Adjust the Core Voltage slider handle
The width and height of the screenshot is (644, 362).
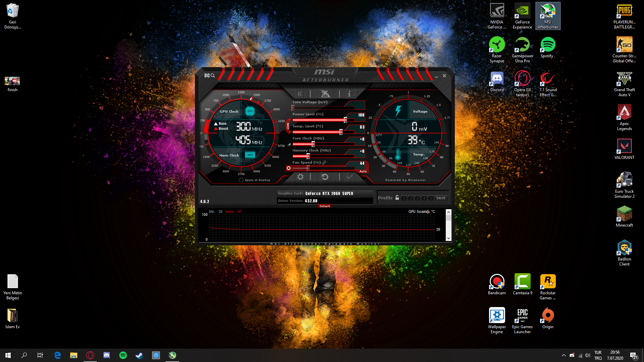pyautogui.click(x=293, y=108)
